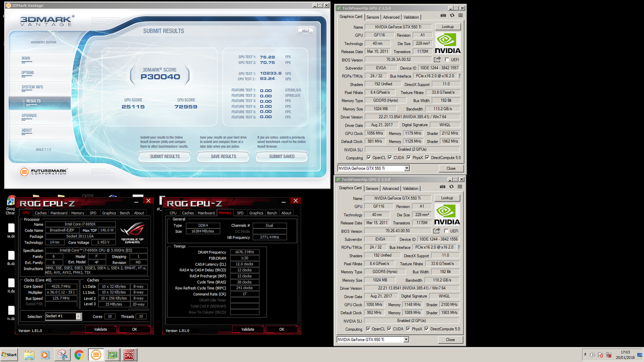Click the Submit Results button in 3DMark
Screen dimensions: 644x362
165,157
